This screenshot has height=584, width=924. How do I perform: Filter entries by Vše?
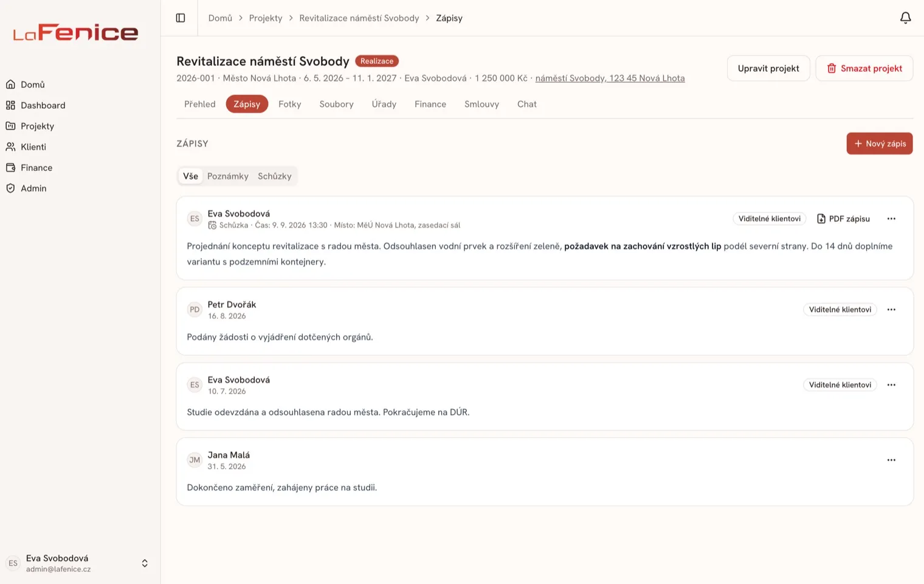[x=191, y=176]
